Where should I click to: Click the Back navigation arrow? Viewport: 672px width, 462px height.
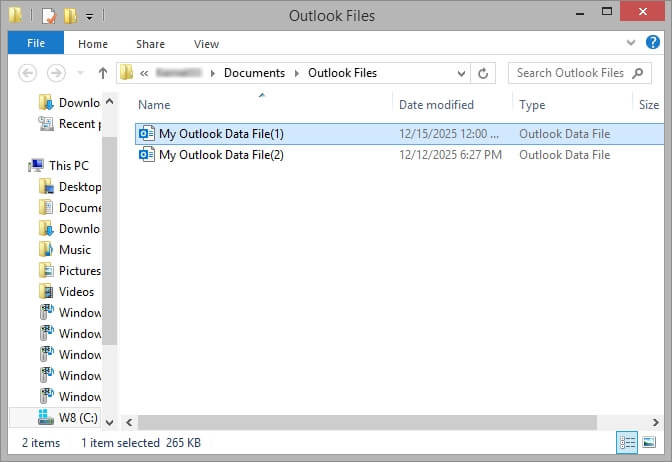(27, 73)
